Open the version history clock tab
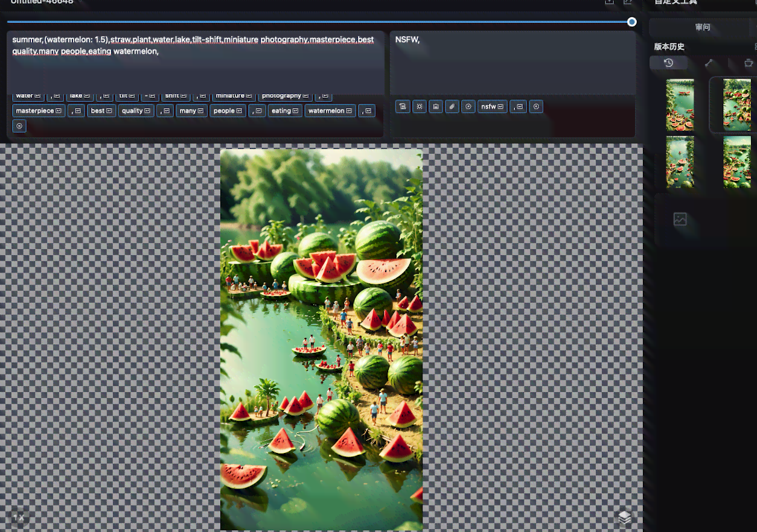This screenshot has width=757, height=532. (668, 63)
